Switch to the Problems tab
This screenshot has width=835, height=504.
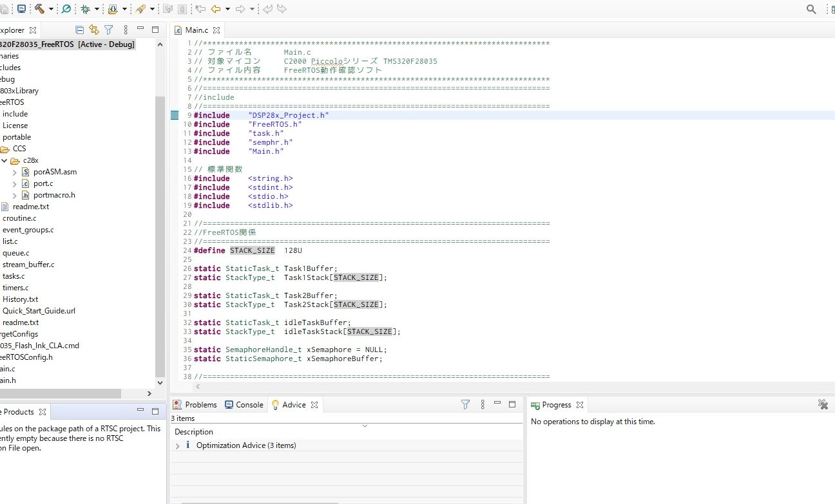click(195, 405)
